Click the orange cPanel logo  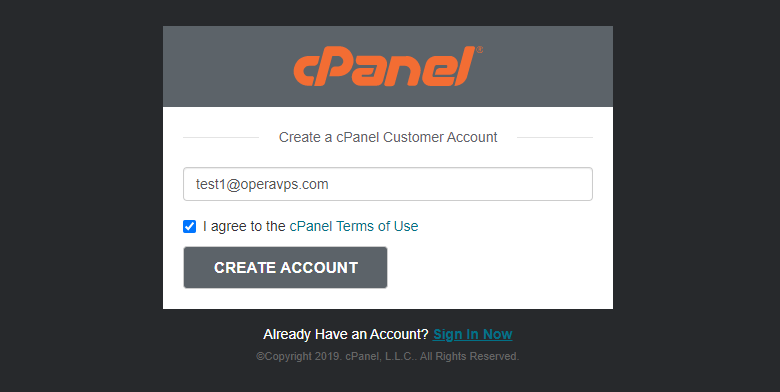[388, 66]
